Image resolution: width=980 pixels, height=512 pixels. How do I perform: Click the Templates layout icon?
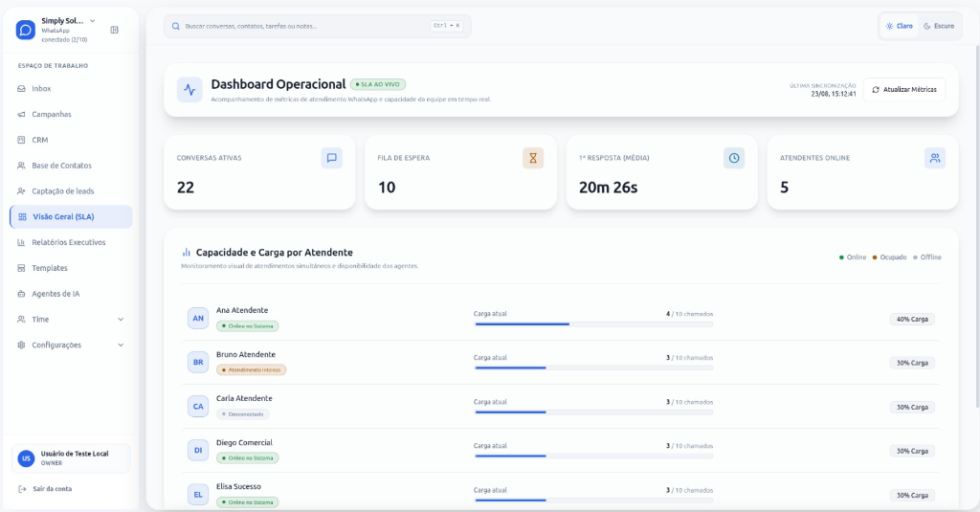[21, 268]
